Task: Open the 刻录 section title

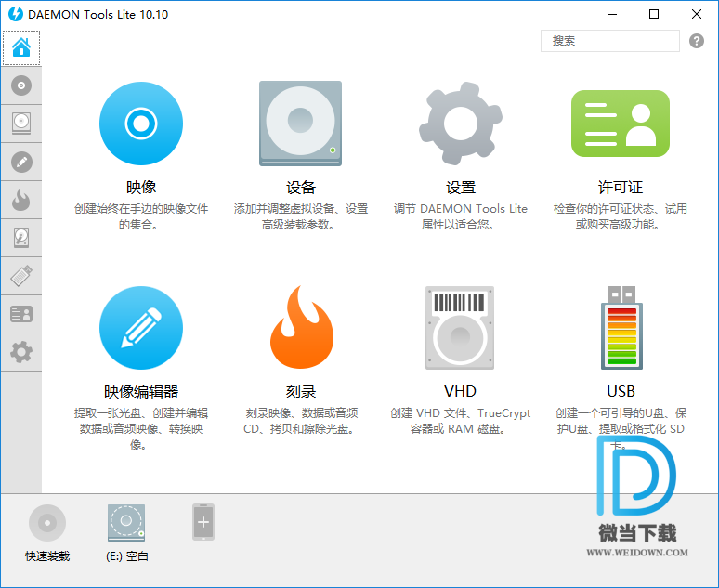Action: (301, 391)
